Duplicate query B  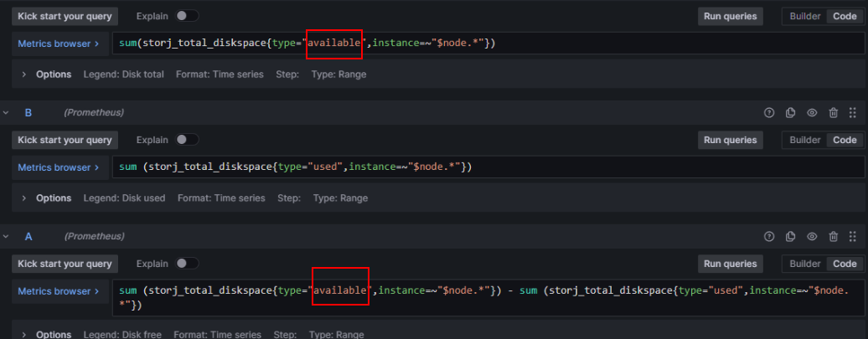(790, 113)
